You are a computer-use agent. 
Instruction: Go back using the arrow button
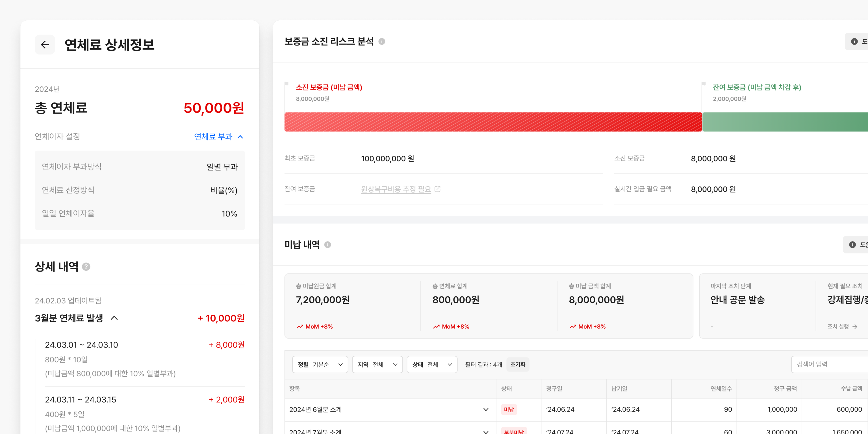[45, 44]
